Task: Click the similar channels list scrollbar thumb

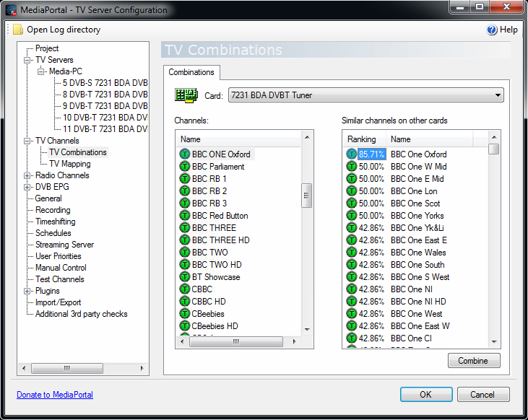Action: pos(493,149)
